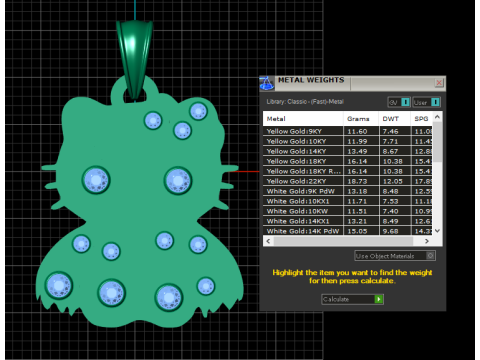
Task: Click the 12.05 DWT value
Action: click(392, 181)
